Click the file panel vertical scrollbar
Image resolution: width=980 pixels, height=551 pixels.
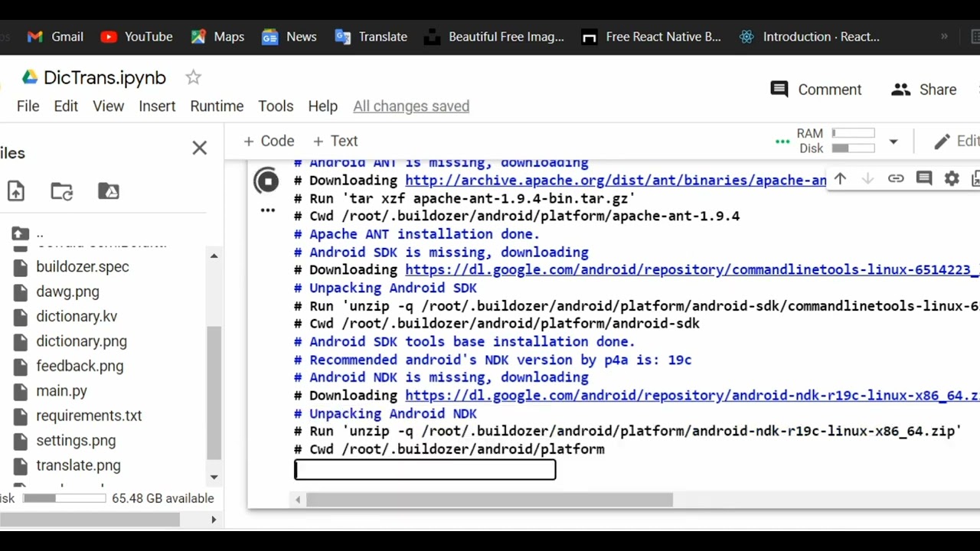(214, 392)
